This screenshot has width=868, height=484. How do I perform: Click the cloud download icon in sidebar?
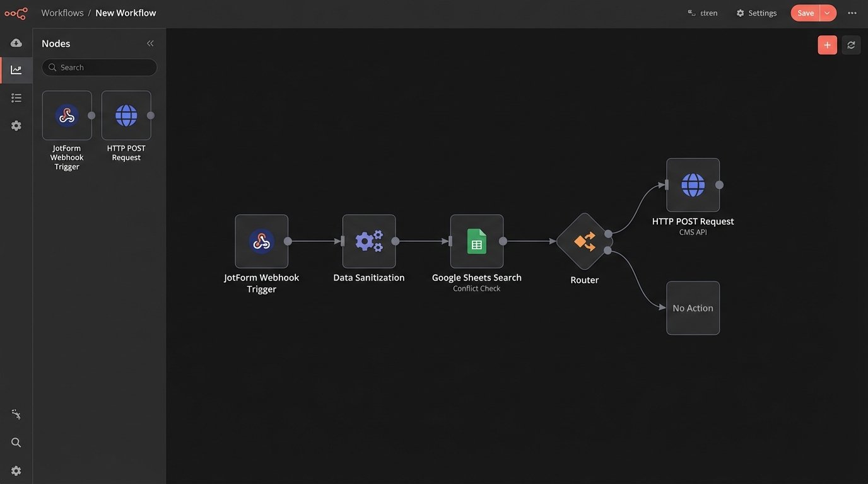[x=16, y=43]
